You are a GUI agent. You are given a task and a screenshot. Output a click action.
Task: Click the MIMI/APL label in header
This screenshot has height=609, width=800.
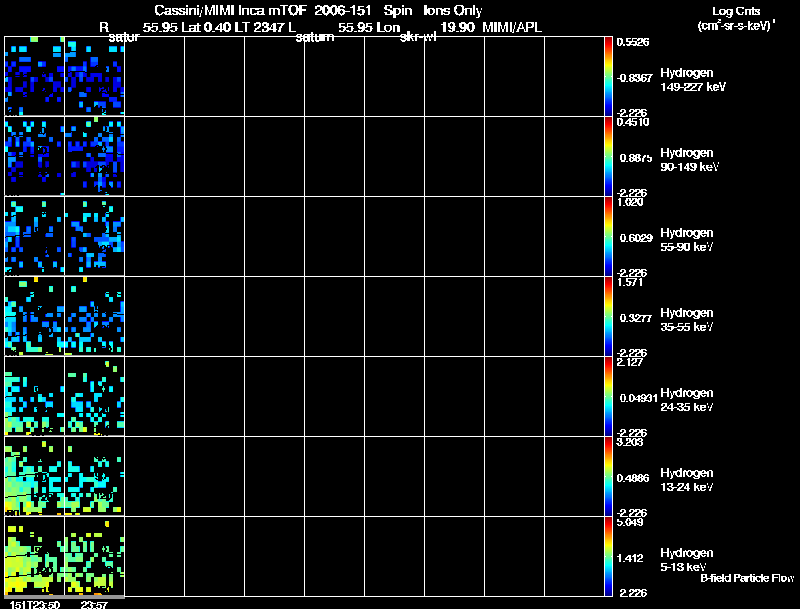point(512,27)
